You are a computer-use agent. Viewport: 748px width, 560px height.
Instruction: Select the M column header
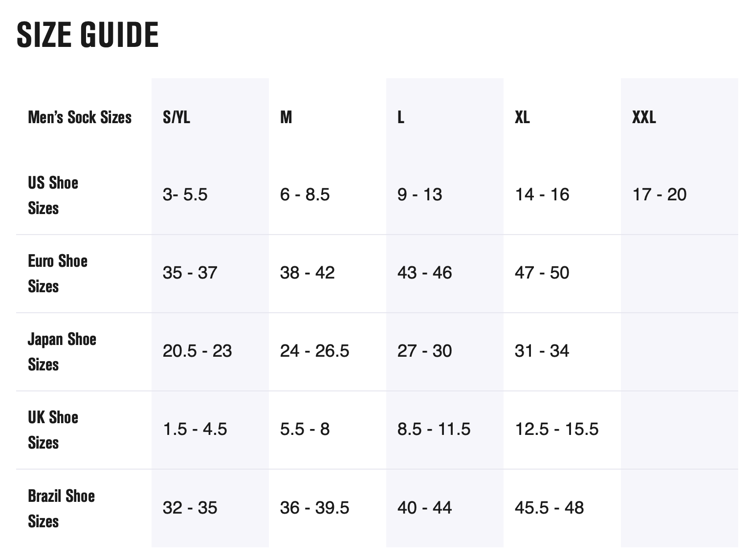point(286,117)
